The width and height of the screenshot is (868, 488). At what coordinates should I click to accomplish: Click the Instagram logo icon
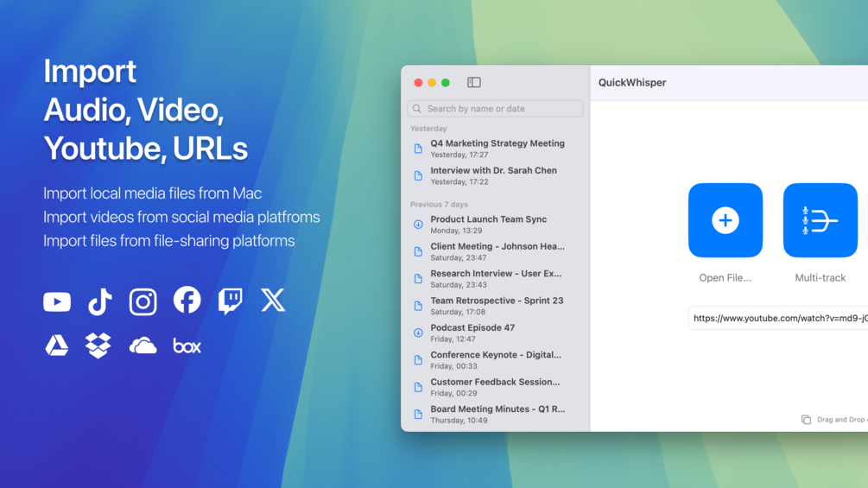143,301
